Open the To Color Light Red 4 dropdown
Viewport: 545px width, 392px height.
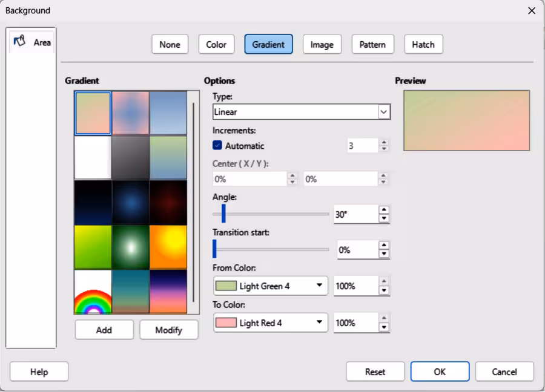[x=271, y=322]
